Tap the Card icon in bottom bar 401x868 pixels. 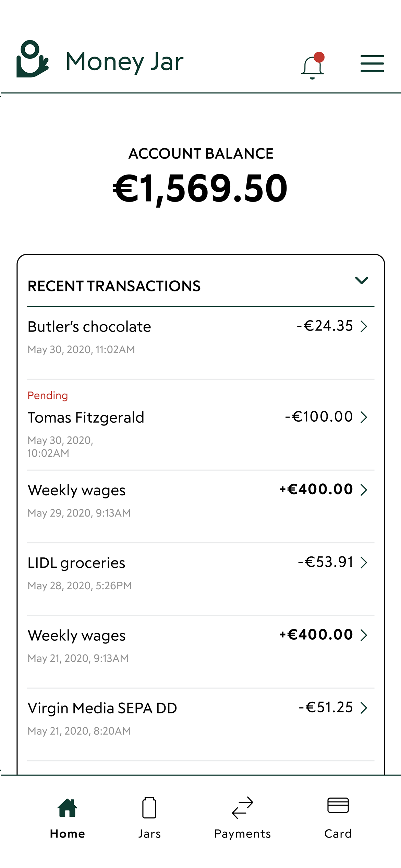pyautogui.click(x=338, y=806)
